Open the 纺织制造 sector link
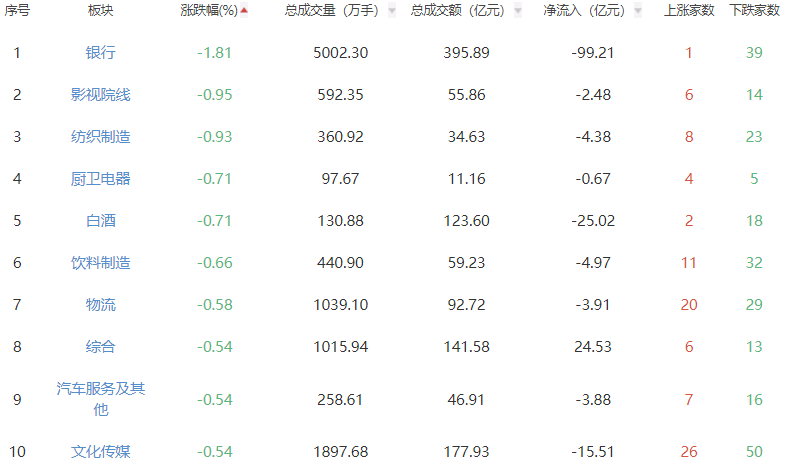 100,136
